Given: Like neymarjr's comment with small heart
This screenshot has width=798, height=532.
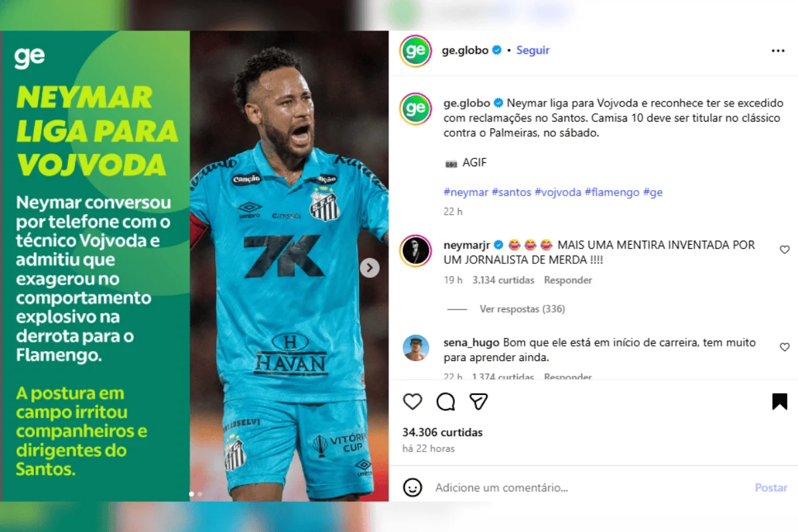Looking at the screenshot, I should [x=785, y=250].
